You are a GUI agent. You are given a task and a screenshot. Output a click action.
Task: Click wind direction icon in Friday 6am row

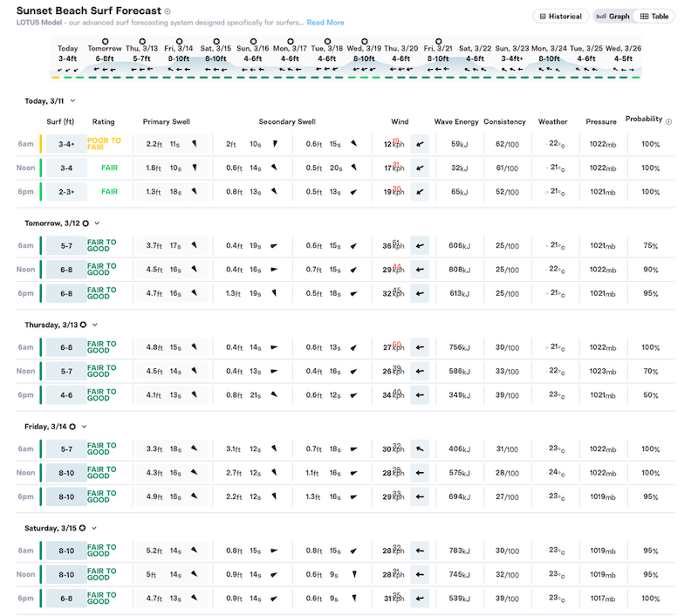420,449
